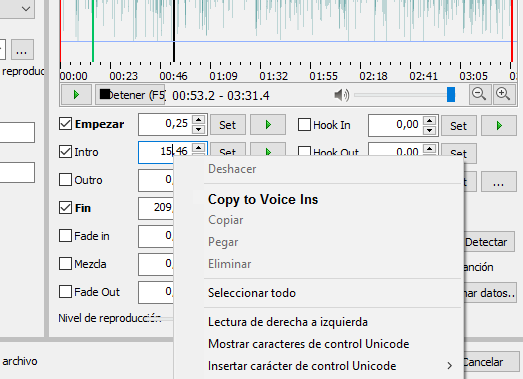523x379 pixels.
Task: Click the green play button beside Detener
Action: pos(76,95)
